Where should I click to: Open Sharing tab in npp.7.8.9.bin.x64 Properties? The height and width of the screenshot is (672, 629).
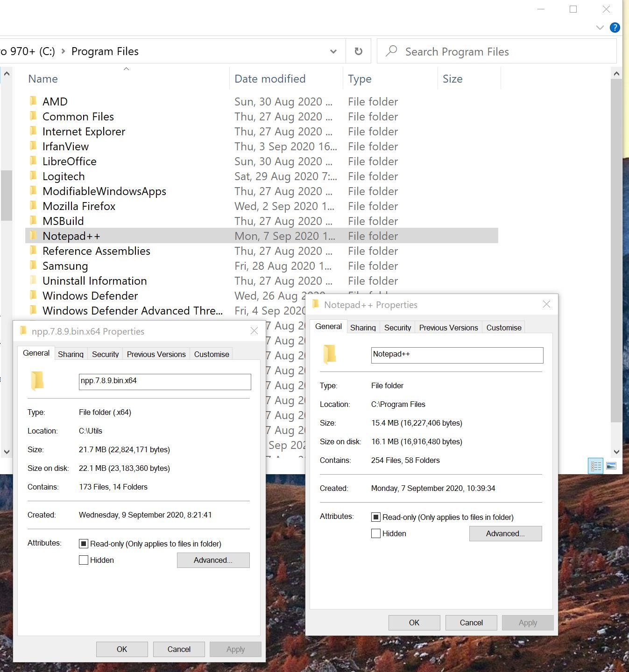coord(71,354)
